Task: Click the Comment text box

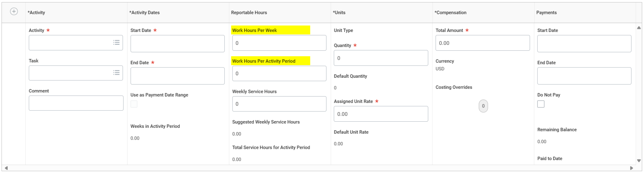Action: pos(76,103)
